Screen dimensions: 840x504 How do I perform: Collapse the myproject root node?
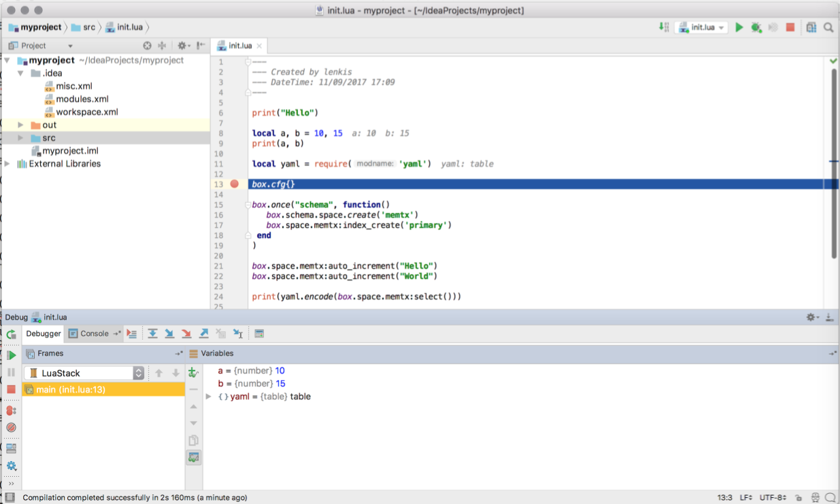point(7,61)
